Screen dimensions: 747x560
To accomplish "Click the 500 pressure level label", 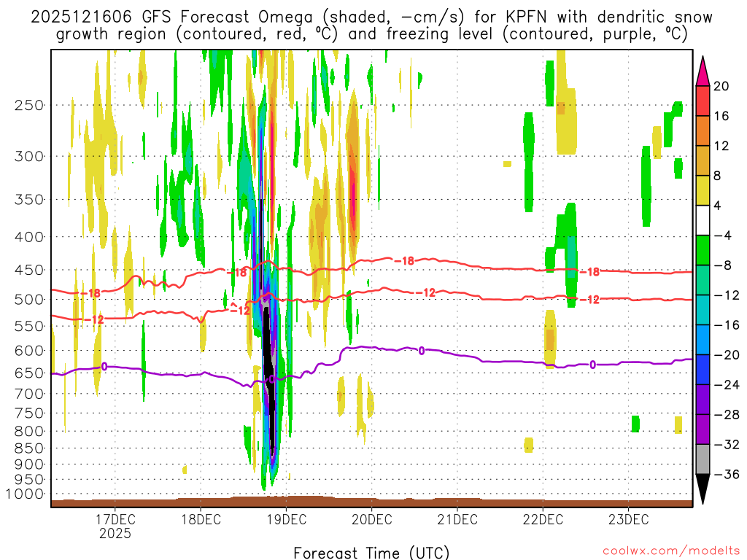I will pyautogui.click(x=29, y=300).
